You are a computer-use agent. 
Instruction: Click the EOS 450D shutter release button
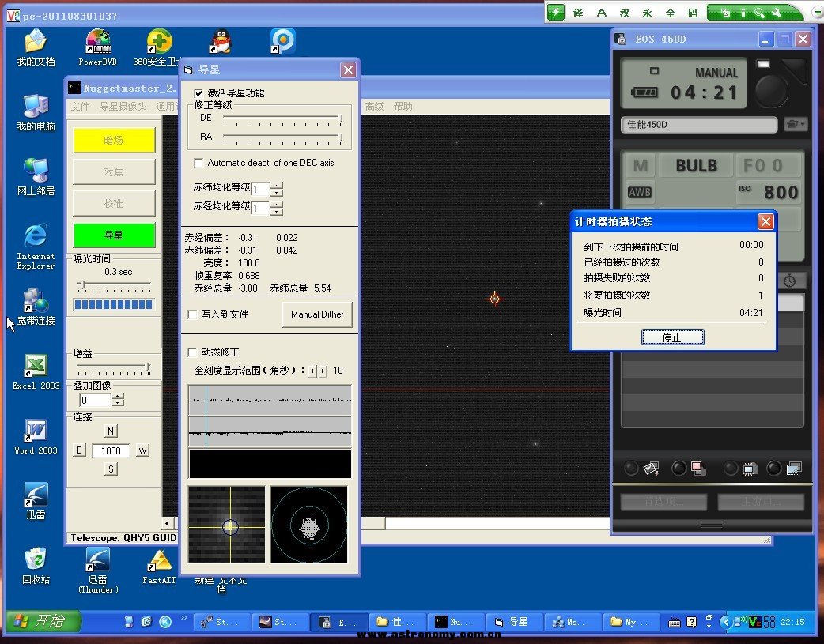[772, 90]
